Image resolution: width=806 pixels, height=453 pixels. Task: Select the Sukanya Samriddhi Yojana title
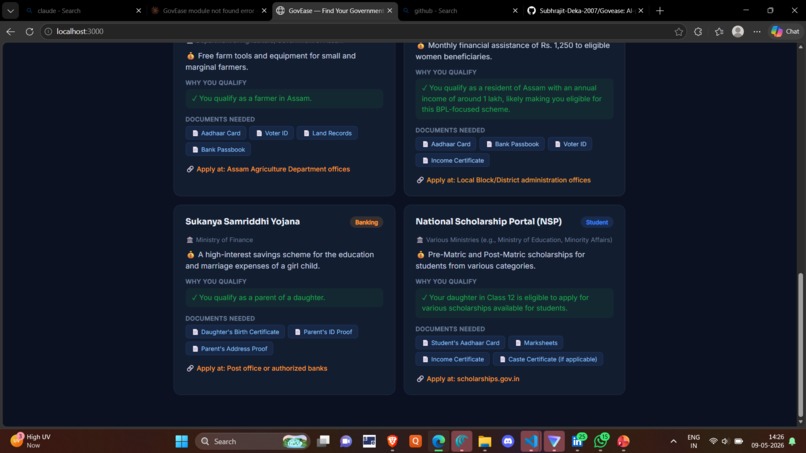pos(243,222)
